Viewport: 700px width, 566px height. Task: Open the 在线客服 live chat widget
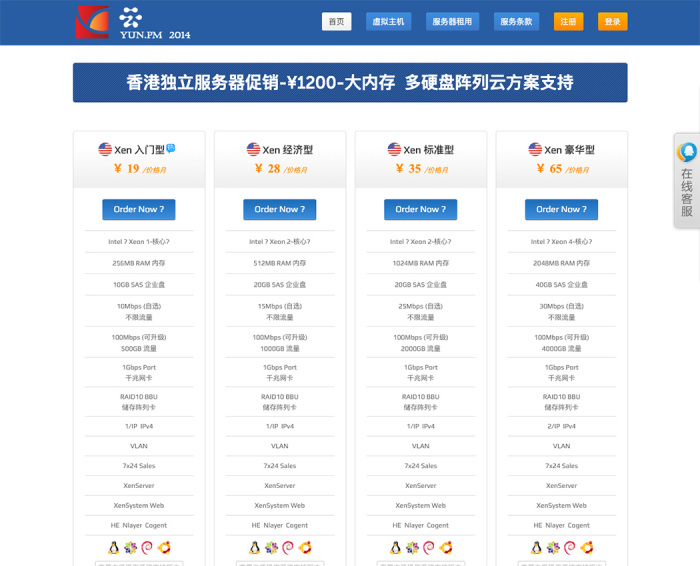click(687, 180)
